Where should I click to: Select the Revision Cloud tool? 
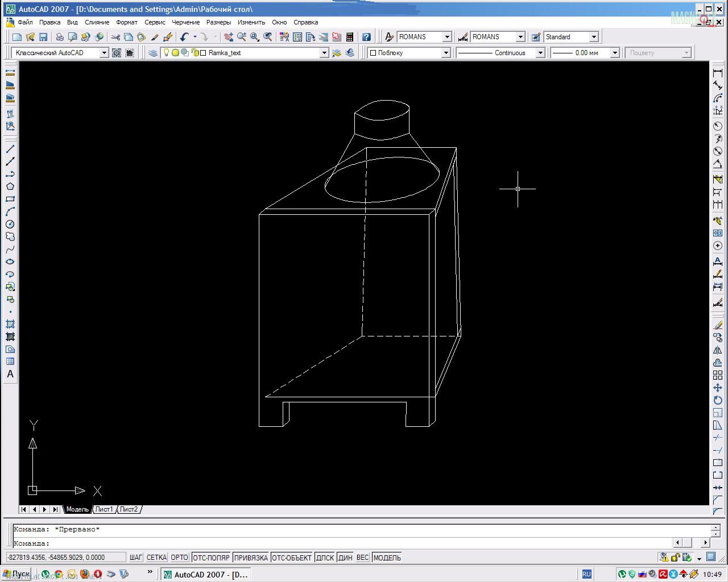[10, 236]
